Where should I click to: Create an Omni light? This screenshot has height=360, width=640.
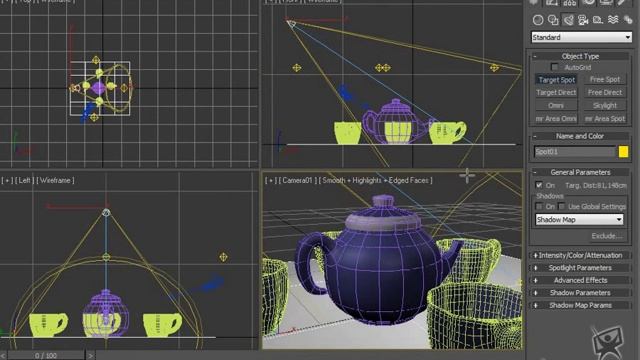556,105
